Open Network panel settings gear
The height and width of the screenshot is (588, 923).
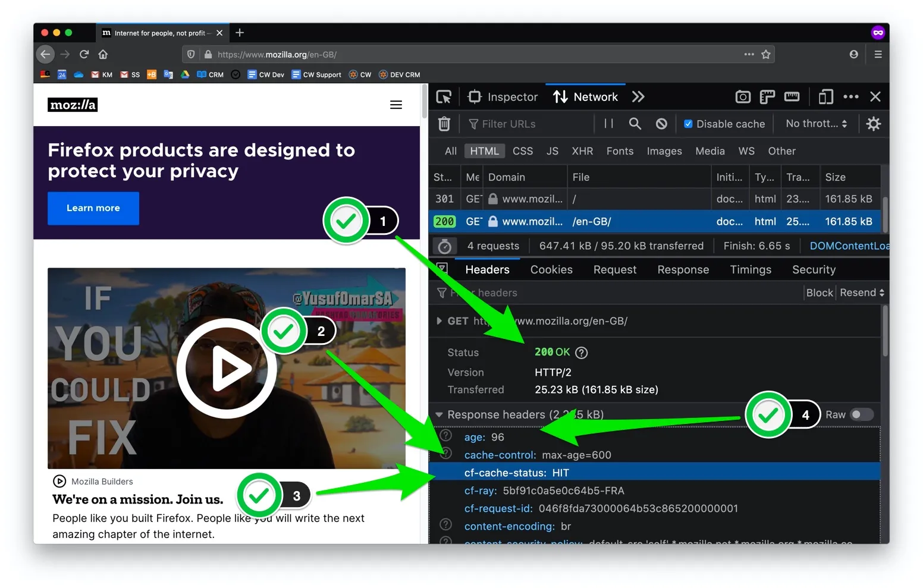point(873,124)
